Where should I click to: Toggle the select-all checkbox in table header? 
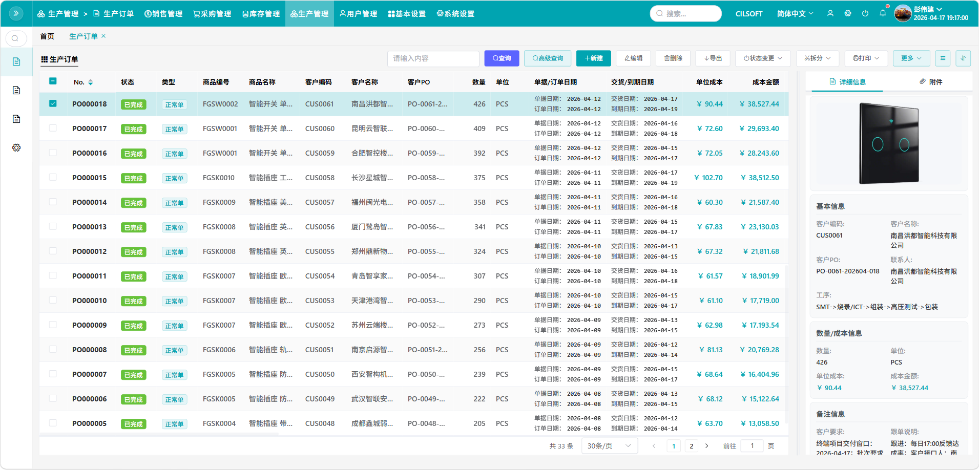(53, 81)
